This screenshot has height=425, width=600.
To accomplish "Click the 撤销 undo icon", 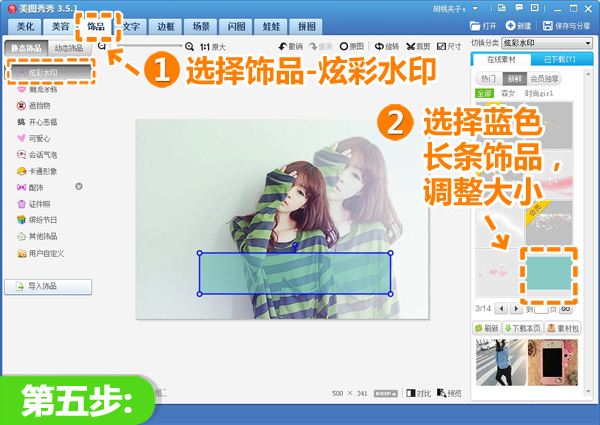I will point(283,46).
